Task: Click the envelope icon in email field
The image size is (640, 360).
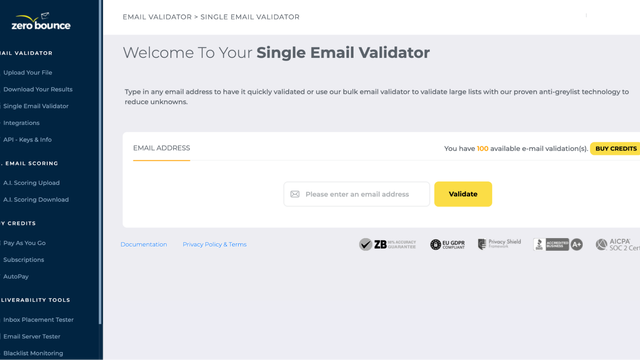Action: click(x=295, y=194)
